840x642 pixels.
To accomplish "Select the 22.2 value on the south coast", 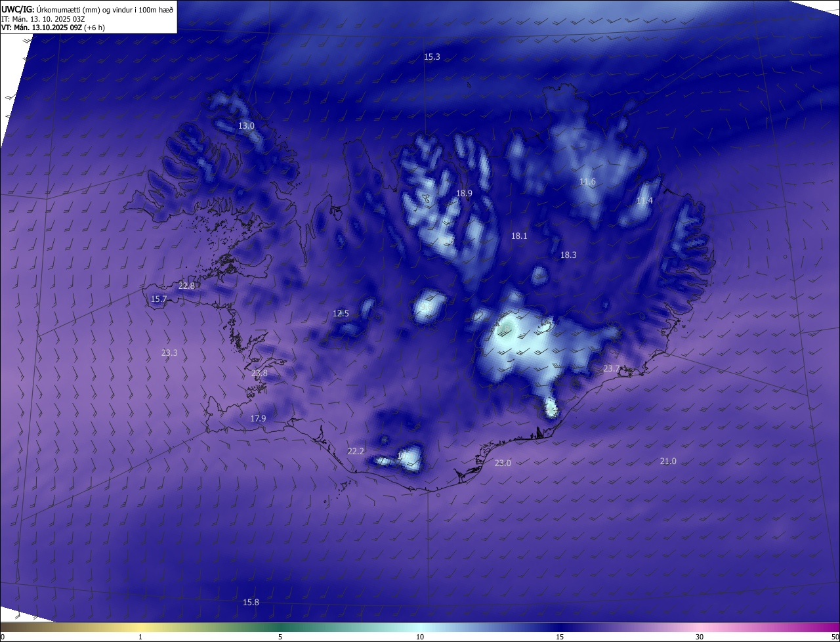I will click(356, 452).
